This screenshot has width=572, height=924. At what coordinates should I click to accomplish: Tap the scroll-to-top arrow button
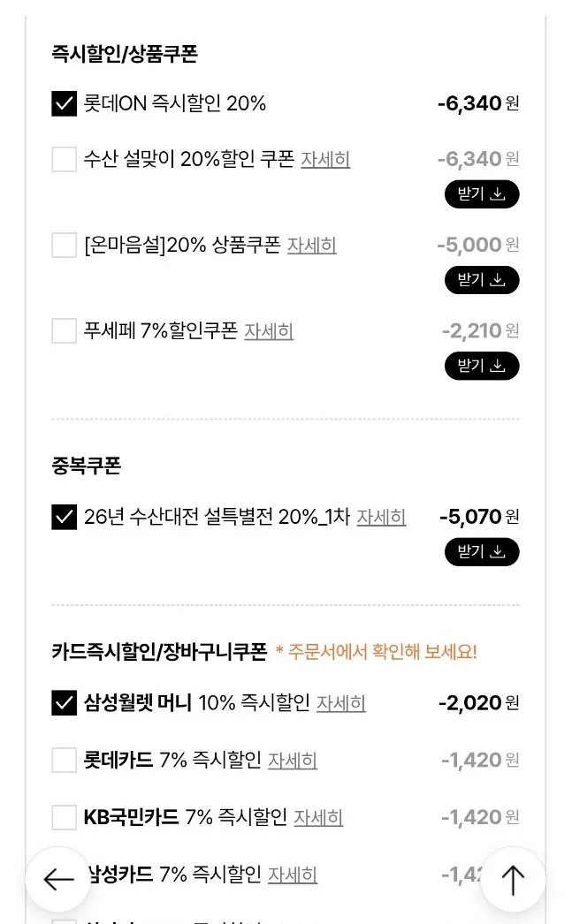coord(513,879)
